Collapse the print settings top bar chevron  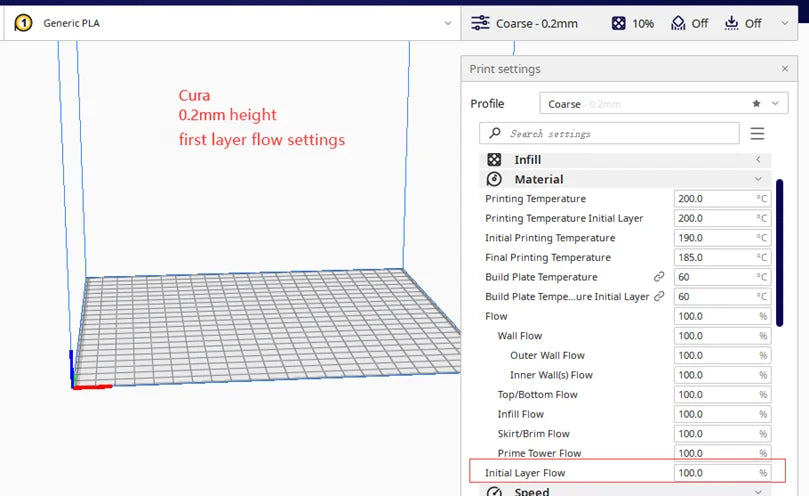click(x=786, y=23)
